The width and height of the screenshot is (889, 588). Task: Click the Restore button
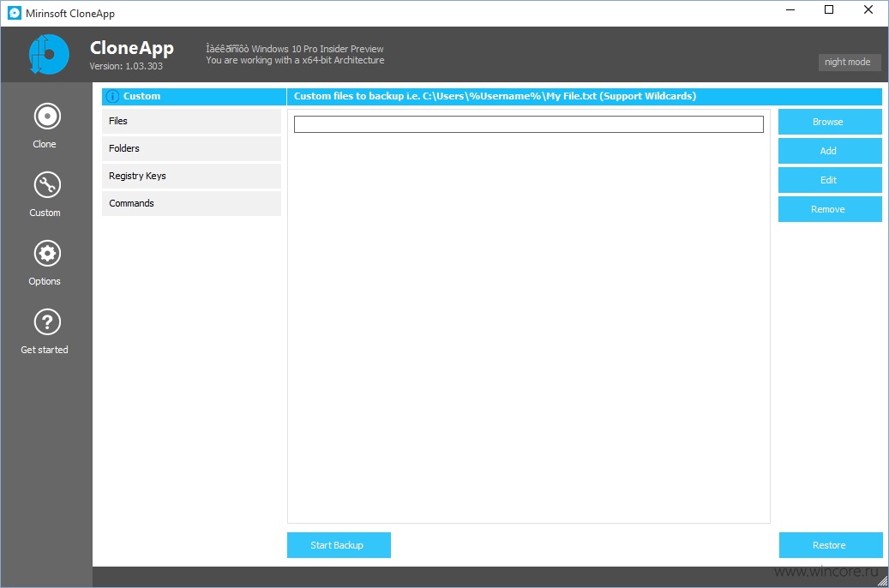(830, 545)
